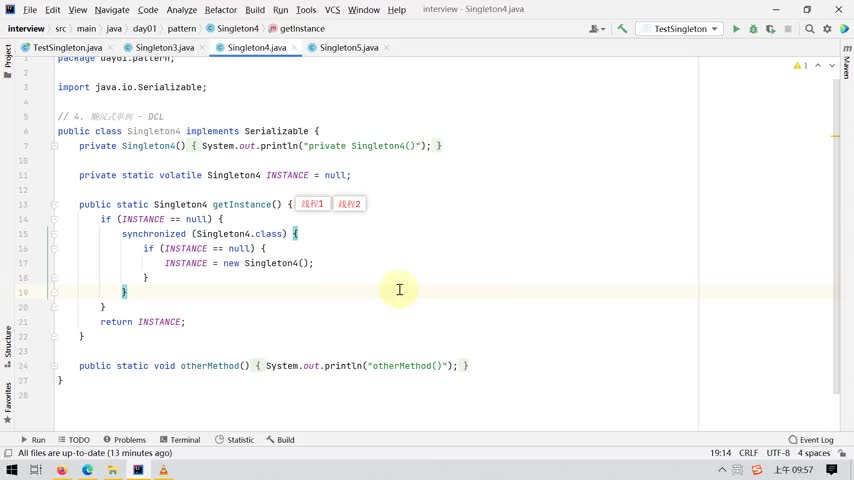Open the Analyze menu
The width and height of the screenshot is (854, 480).
[x=181, y=10]
